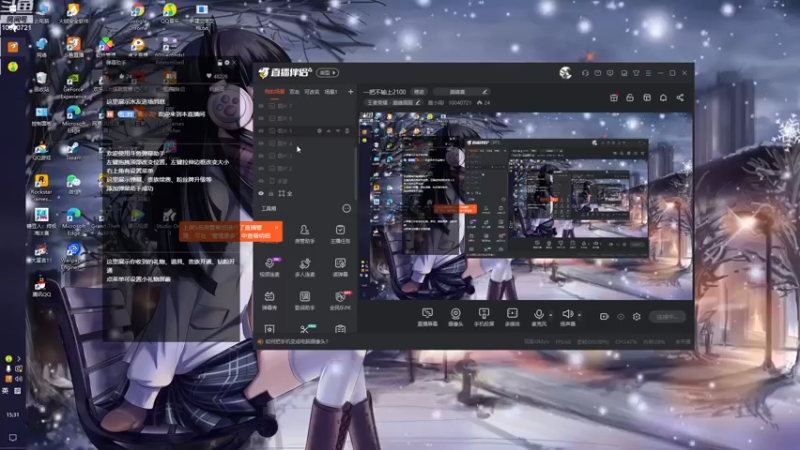Delete the 图片 5 source with trash icon
Image resolution: width=800 pixels, height=450 pixels.
point(347,131)
